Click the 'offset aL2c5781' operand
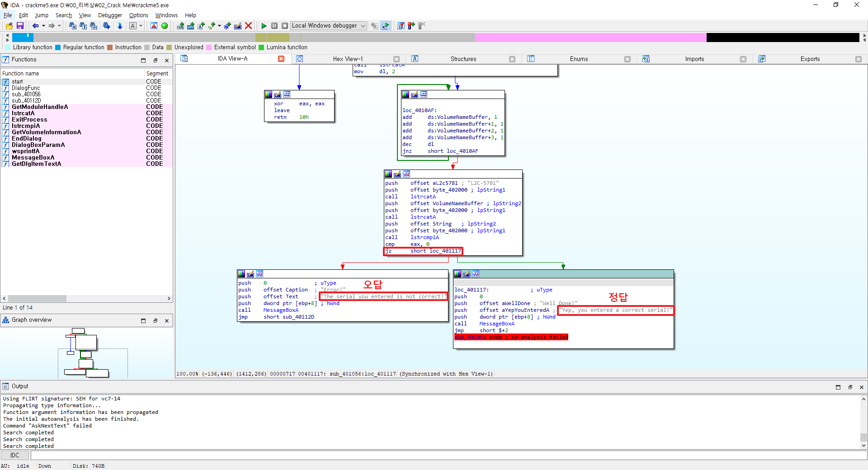 point(434,183)
